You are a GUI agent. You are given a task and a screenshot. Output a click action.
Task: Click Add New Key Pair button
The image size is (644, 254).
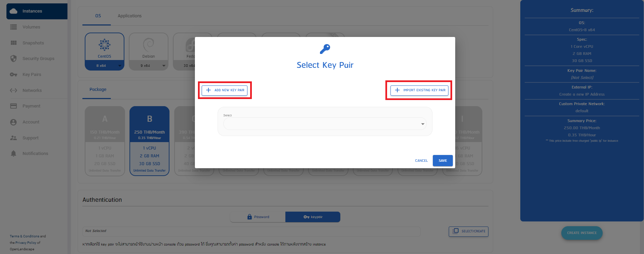225,90
